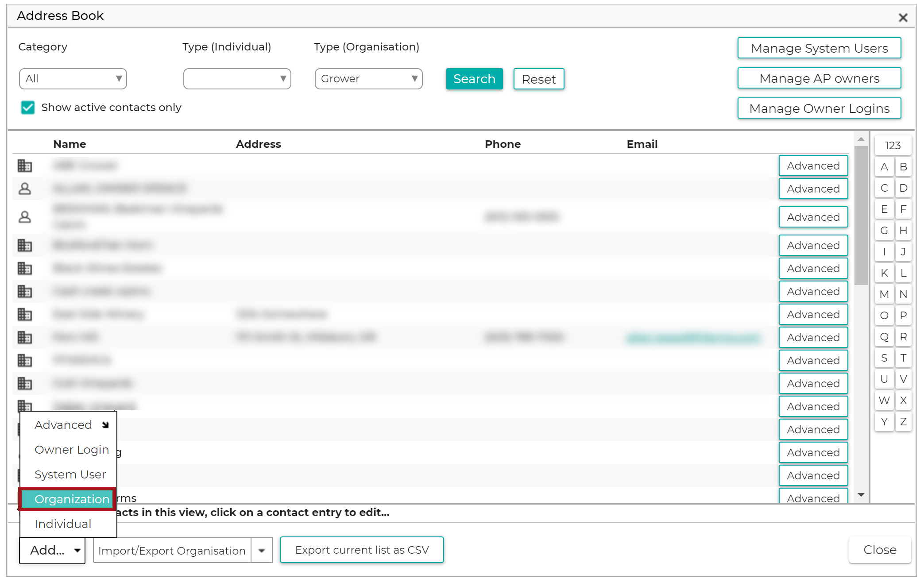Filter contacts by letter M
Image resolution: width=924 pixels, height=582 pixels.
point(884,294)
